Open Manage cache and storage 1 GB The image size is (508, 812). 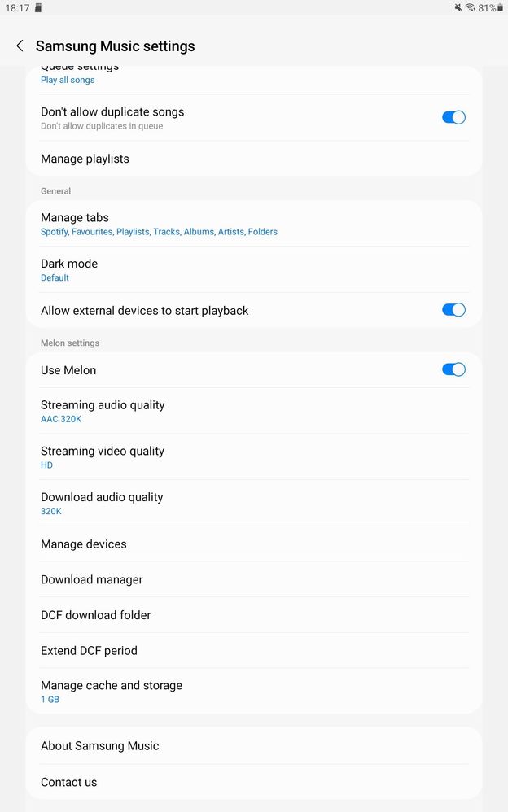coord(254,692)
